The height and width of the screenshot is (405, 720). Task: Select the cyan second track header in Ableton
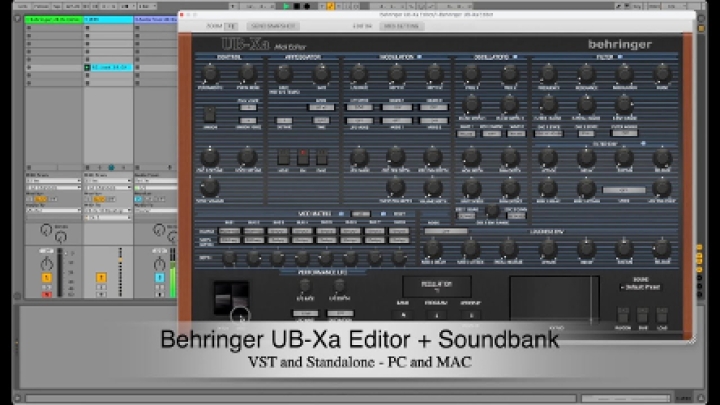[x=108, y=19]
